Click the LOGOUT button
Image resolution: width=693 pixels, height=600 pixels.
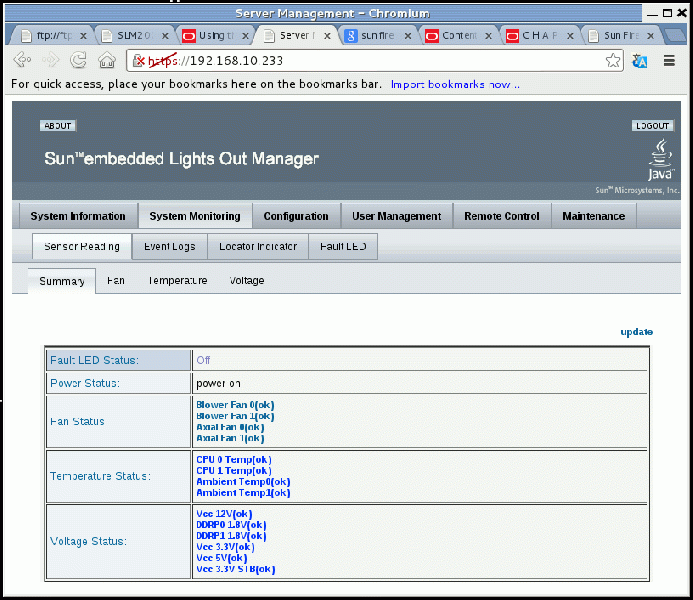coord(652,126)
